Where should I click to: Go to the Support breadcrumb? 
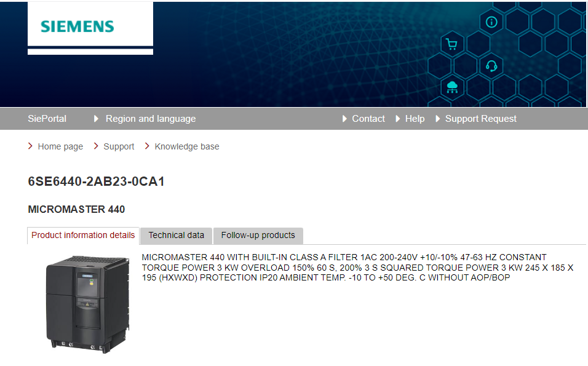click(119, 146)
